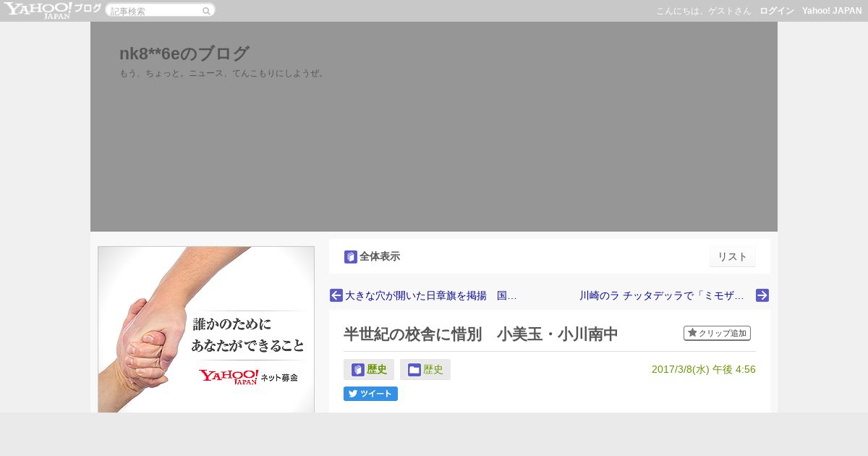Click the ツイート button
The height and width of the screenshot is (456, 868).
370,394
